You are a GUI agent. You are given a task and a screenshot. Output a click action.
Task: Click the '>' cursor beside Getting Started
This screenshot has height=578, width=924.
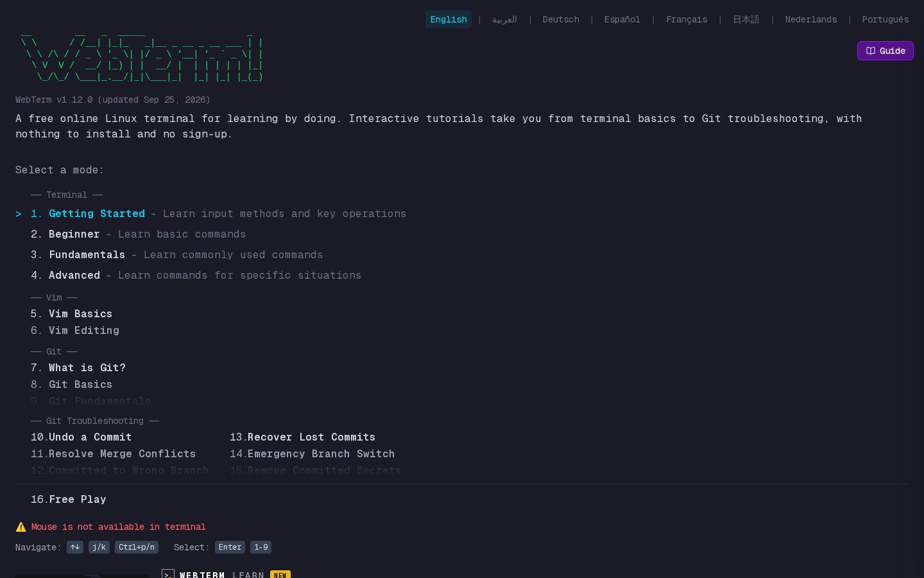pos(19,214)
